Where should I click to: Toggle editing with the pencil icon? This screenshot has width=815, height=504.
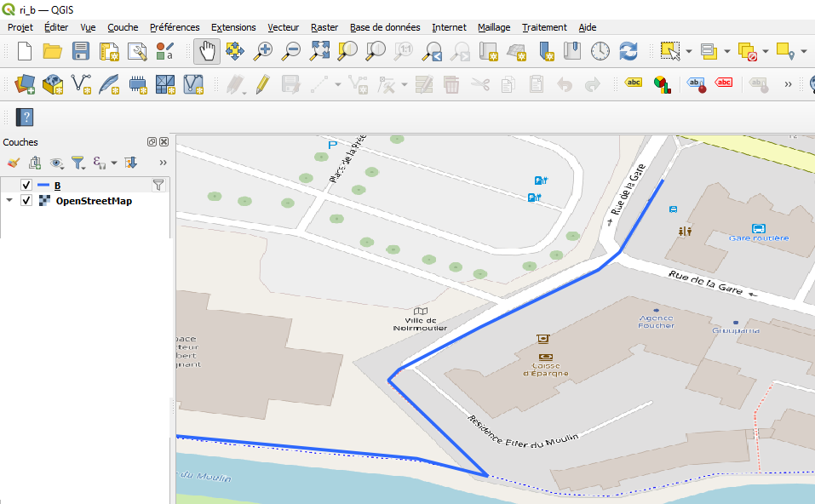(260, 83)
